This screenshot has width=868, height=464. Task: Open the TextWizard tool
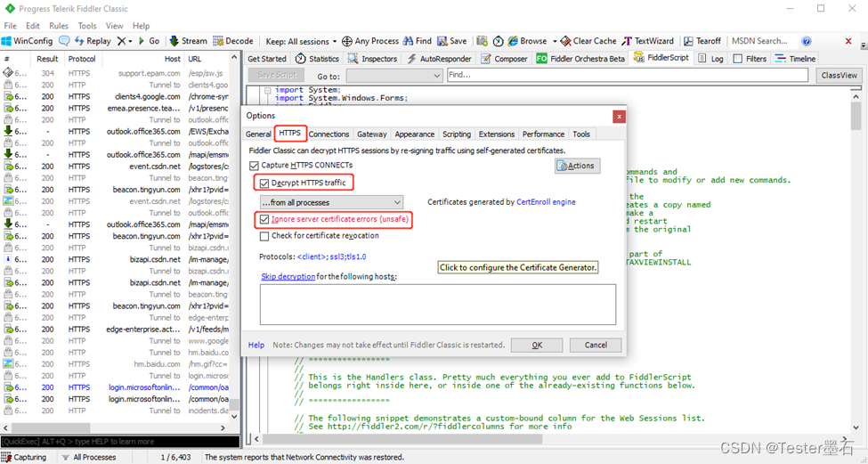click(x=648, y=41)
